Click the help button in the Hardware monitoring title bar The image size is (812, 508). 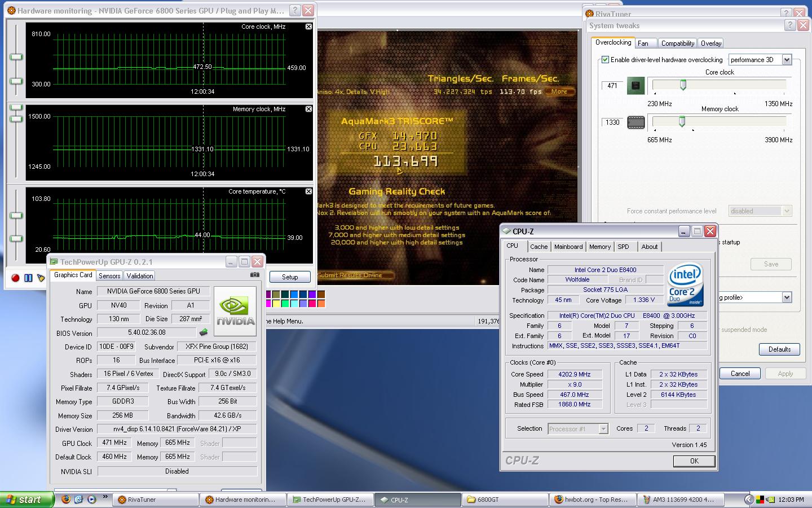(295, 10)
